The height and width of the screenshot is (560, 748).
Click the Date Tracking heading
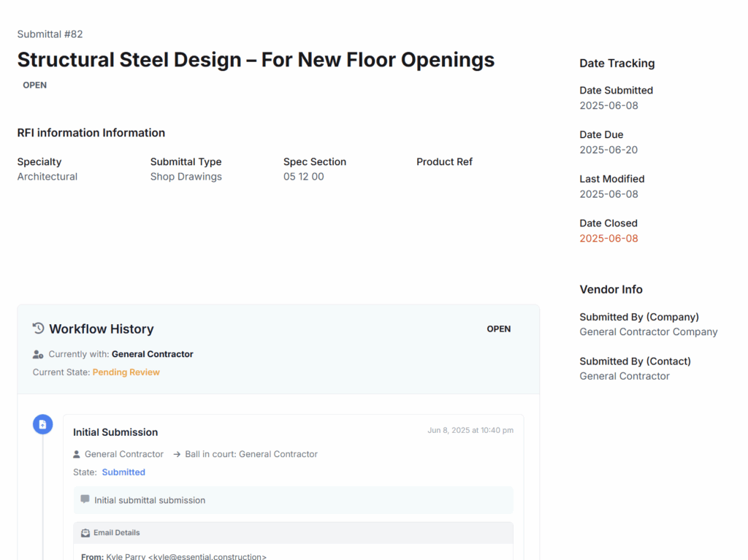click(x=617, y=64)
